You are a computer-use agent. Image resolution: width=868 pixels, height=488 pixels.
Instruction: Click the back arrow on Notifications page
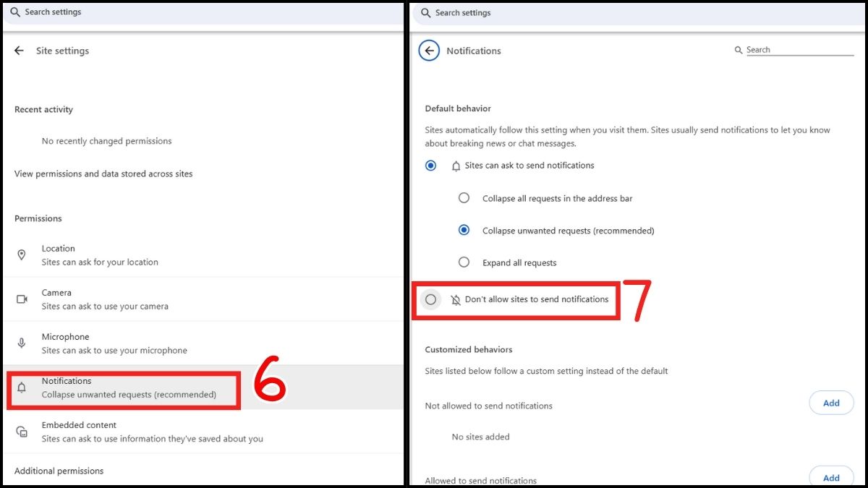click(429, 51)
